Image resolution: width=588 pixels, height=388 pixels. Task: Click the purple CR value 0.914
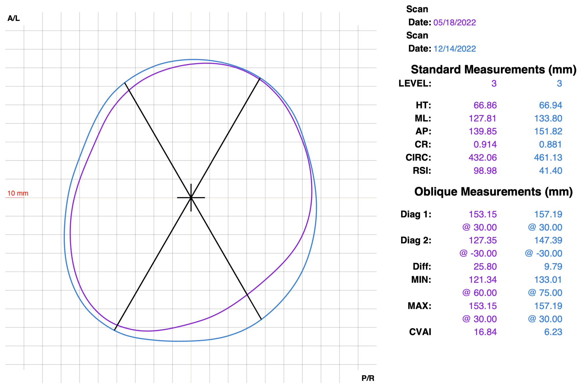pyautogui.click(x=485, y=144)
